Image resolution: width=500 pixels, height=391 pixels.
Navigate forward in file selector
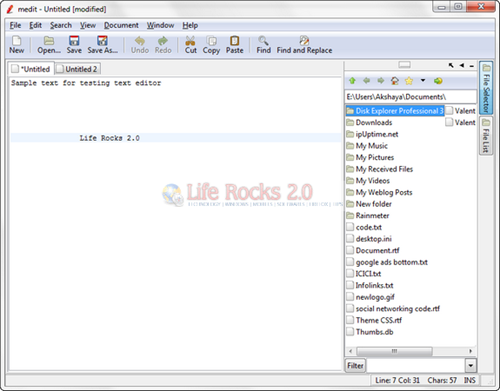click(x=381, y=81)
